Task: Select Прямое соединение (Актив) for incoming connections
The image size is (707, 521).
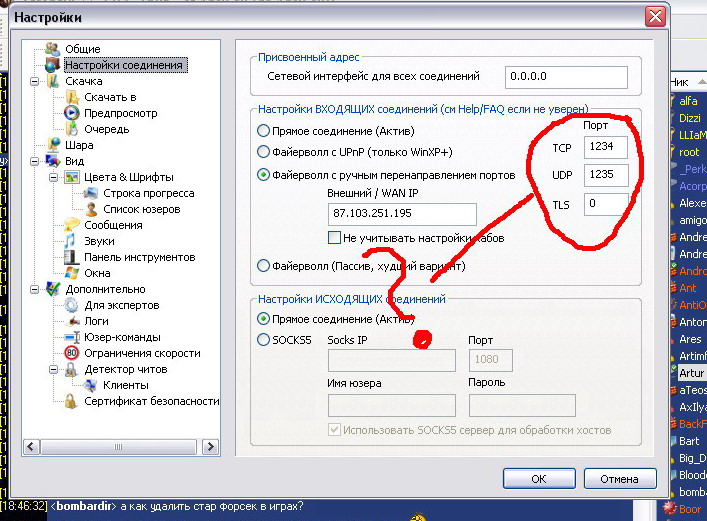Action: click(x=263, y=131)
